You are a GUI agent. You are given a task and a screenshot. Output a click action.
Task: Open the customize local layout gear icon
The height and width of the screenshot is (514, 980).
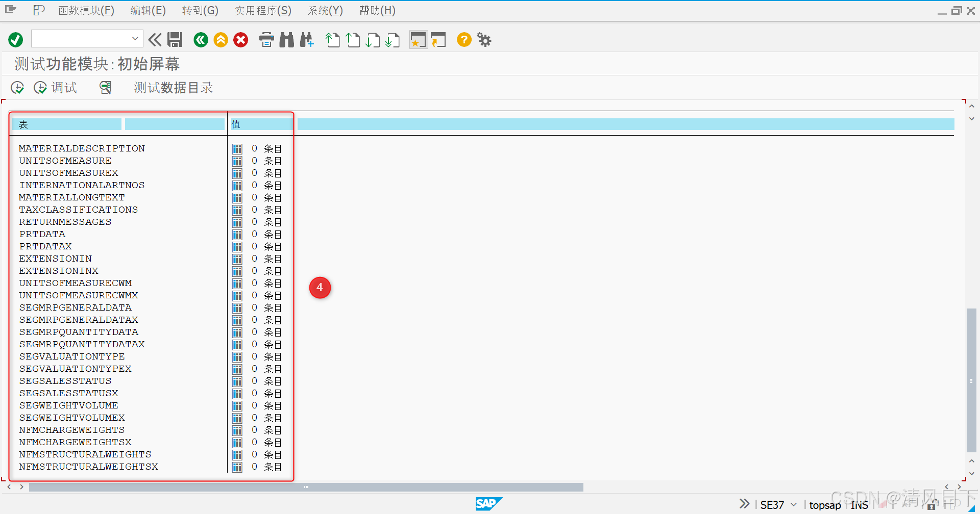coord(483,40)
